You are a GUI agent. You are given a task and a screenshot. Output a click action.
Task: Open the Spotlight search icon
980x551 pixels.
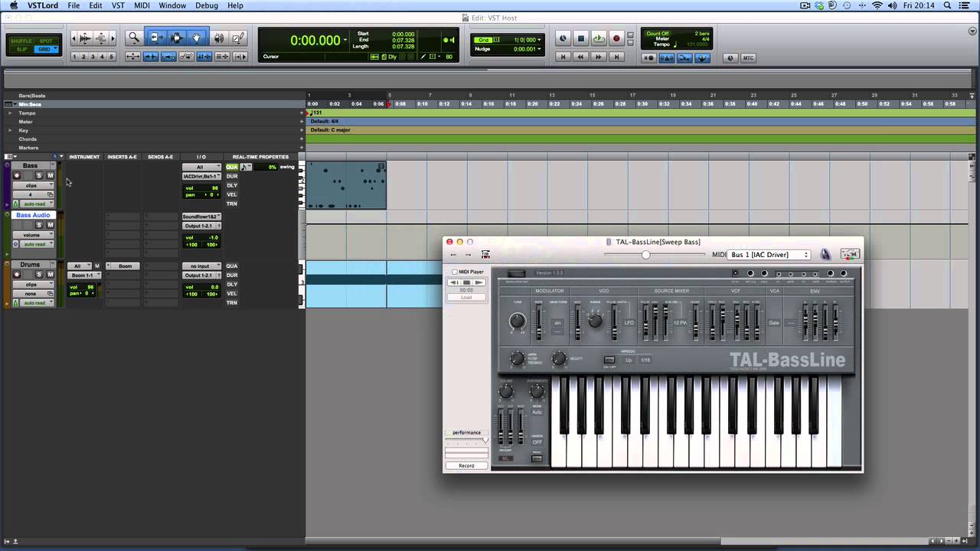coord(947,5)
